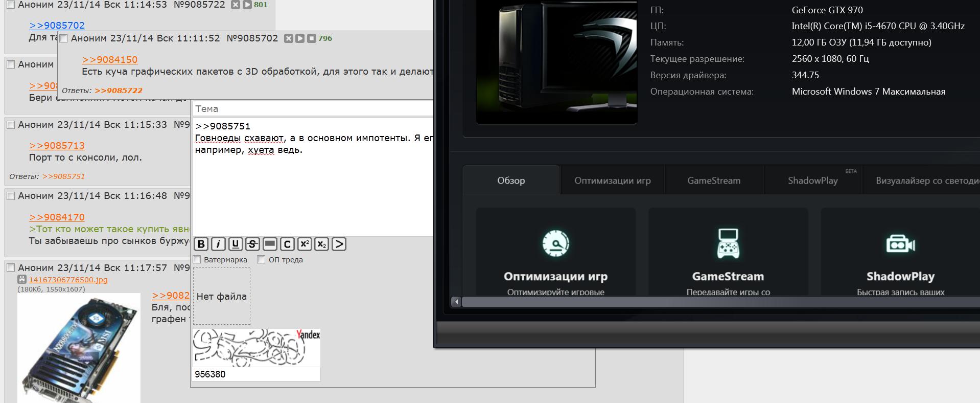Switch to the Обзор tab
980x403 pixels.
click(x=511, y=180)
